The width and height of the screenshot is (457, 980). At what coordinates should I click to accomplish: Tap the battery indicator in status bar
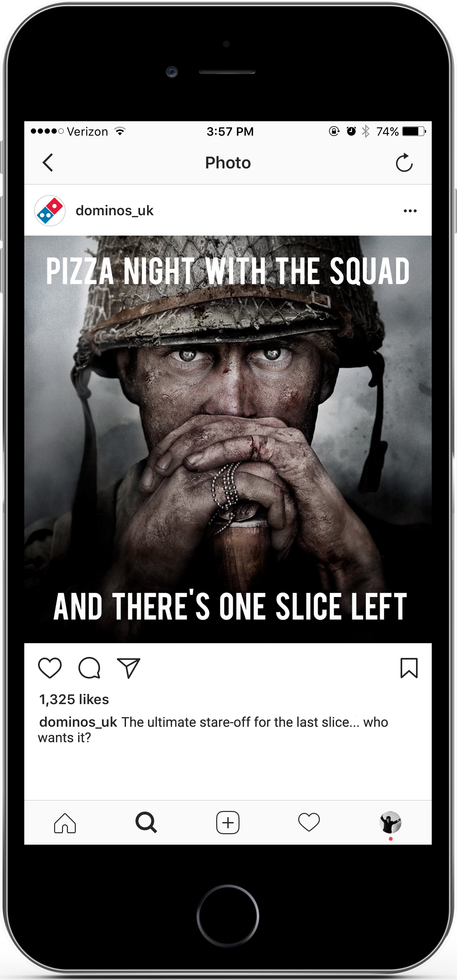pyautogui.click(x=414, y=132)
